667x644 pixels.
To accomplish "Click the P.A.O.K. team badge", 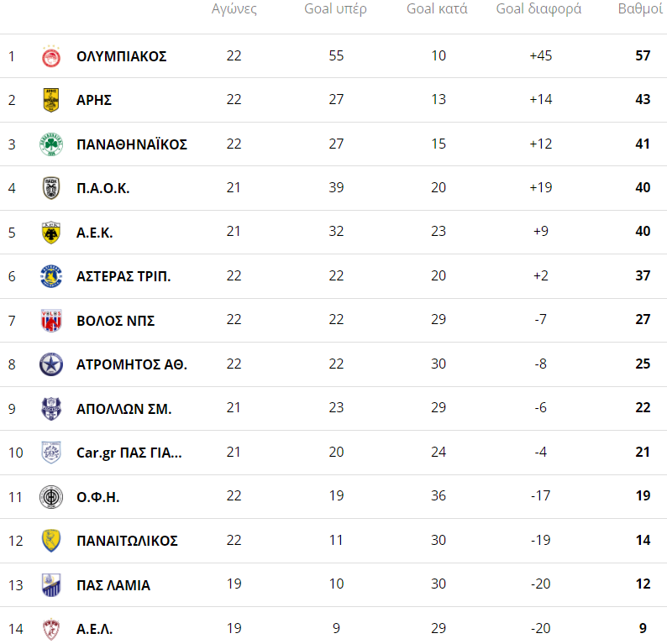I will click(x=51, y=188).
